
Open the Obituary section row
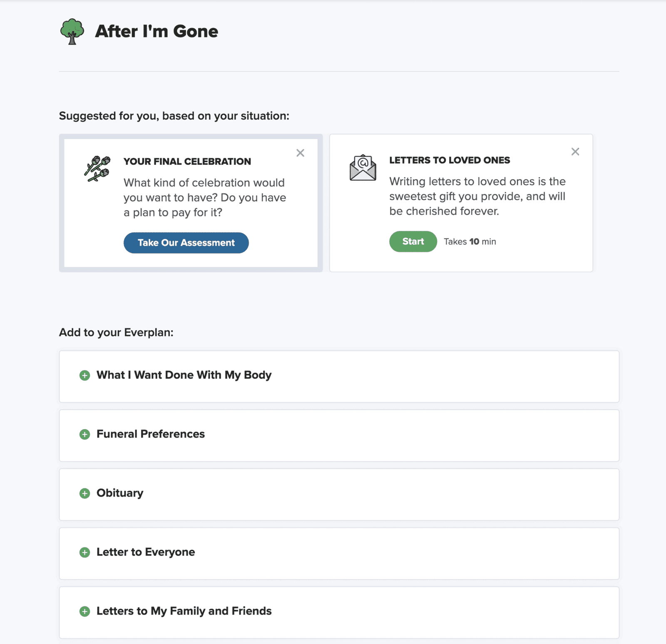(x=120, y=493)
